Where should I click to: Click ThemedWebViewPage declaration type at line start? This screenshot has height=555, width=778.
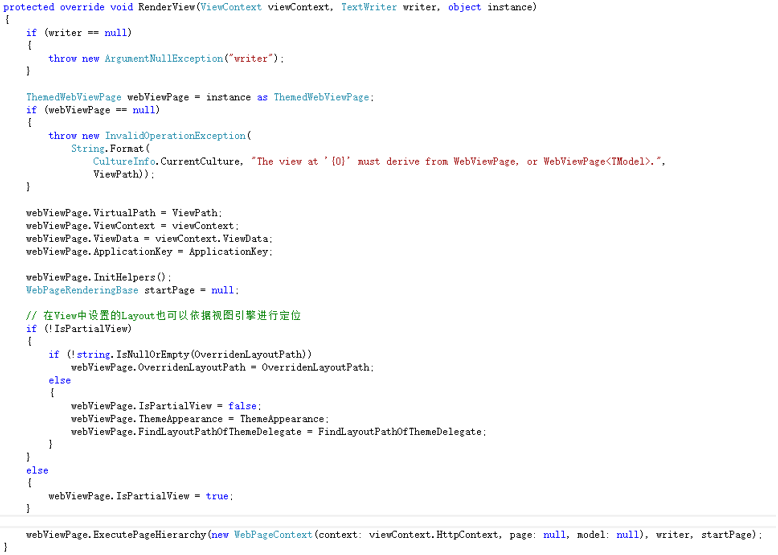click(x=73, y=97)
